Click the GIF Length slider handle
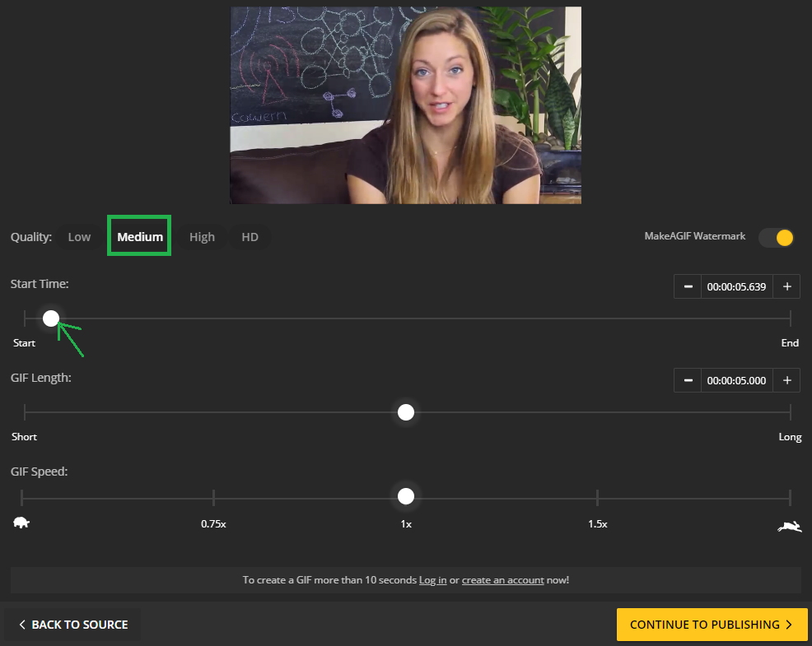 pos(406,412)
